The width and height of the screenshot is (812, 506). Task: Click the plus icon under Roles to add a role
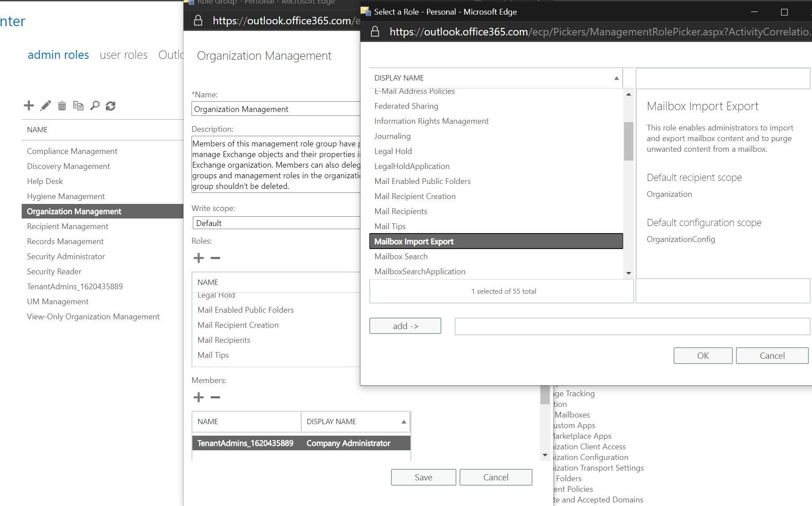[199, 258]
